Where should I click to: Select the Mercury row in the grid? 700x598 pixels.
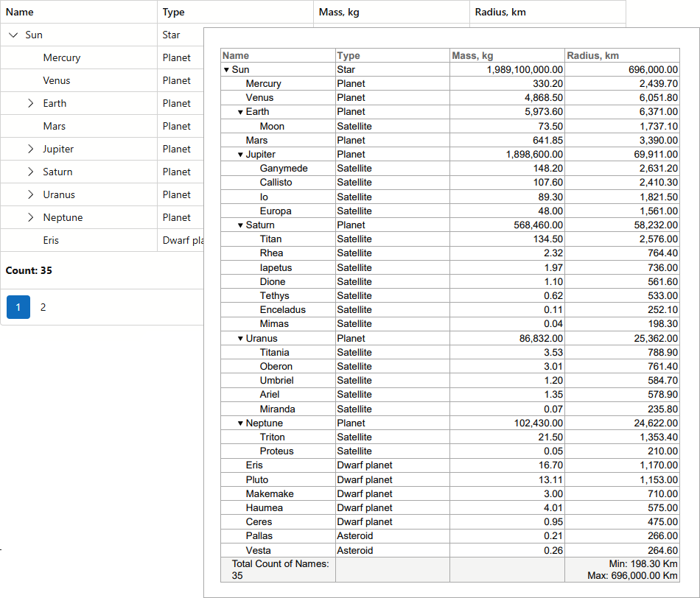click(62, 57)
